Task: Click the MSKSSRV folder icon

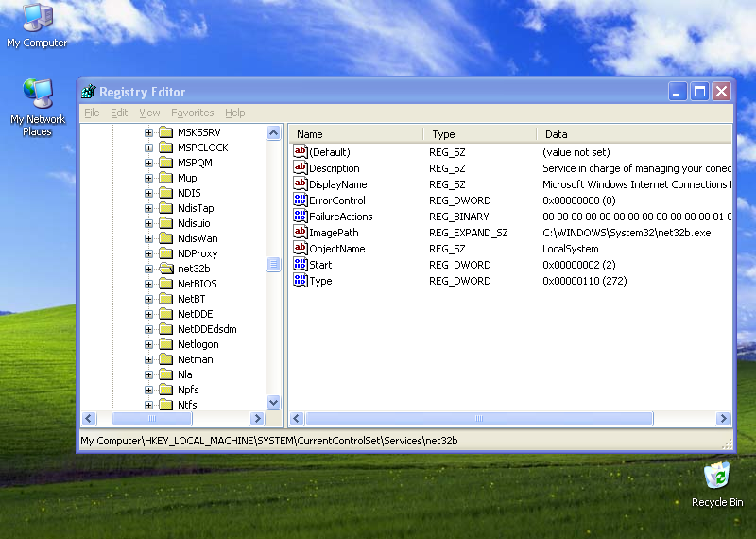Action: [x=166, y=132]
